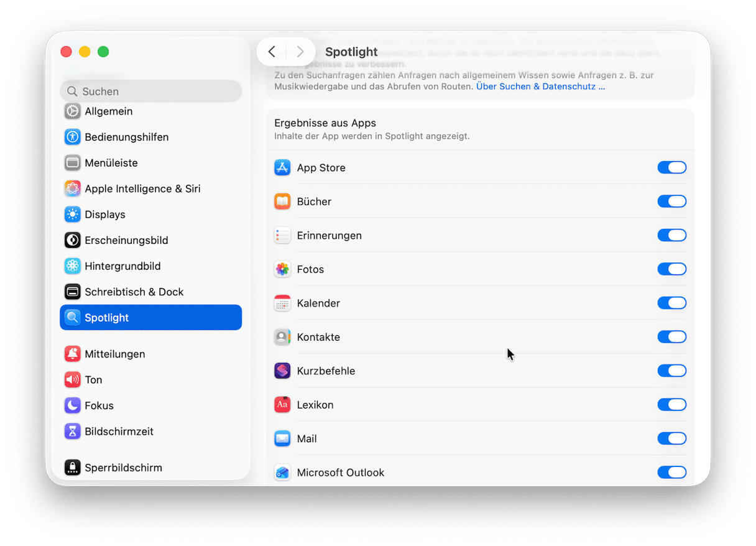
Task: Click the forward navigation chevron
Action: (300, 52)
